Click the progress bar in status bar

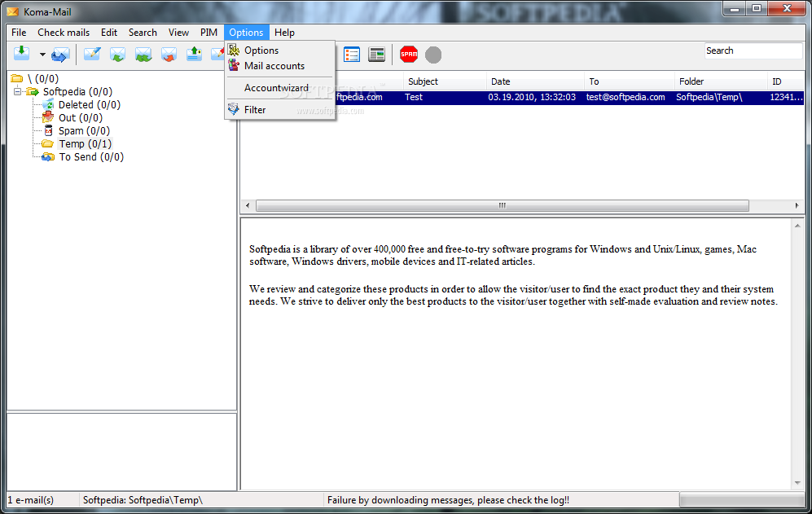[x=742, y=500]
